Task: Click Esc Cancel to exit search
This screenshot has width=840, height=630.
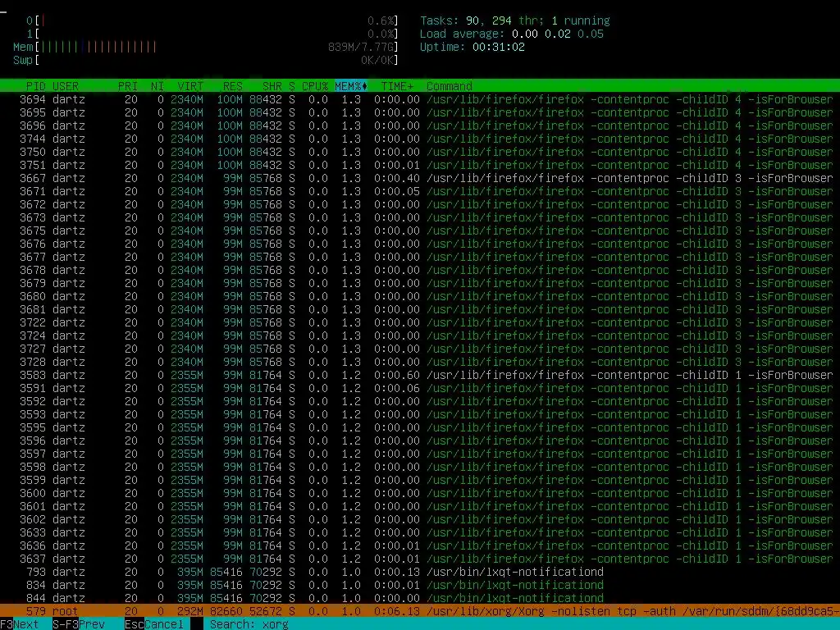Action: [153, 624]
